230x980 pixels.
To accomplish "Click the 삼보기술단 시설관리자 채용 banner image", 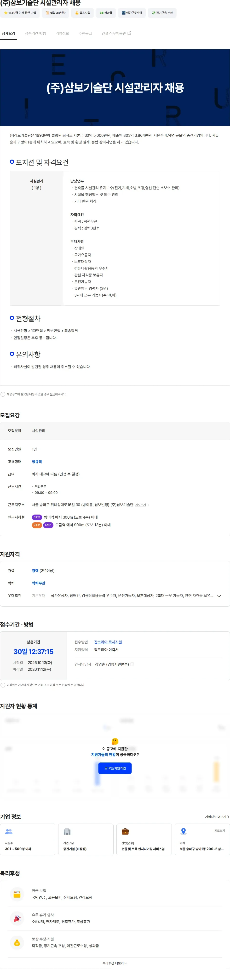I will (115, 87).
